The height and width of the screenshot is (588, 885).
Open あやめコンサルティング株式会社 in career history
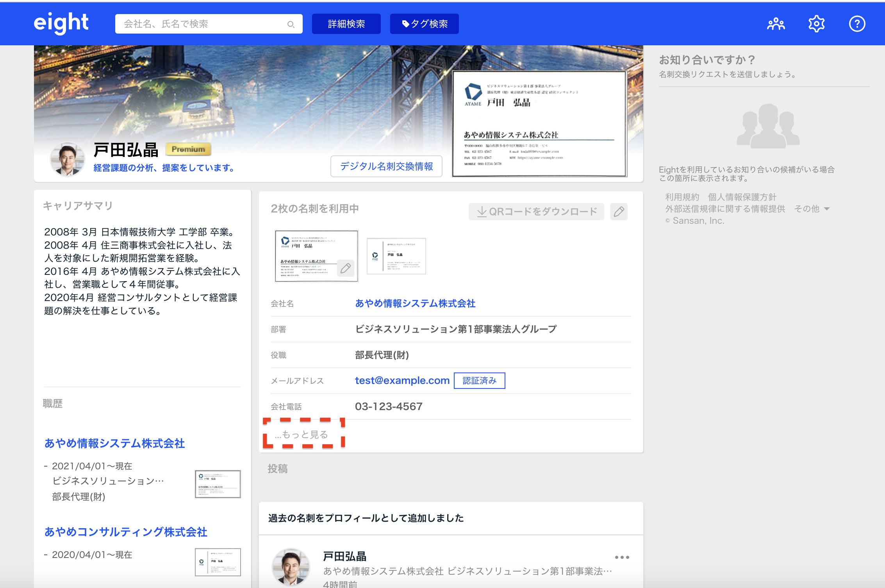tap(126, 532)
